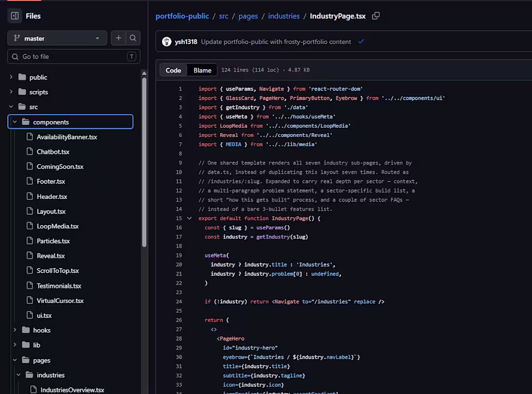Viewport: 532px width, 394px height.
Task: Click the file icon next to Header.tsx
Action: [30, 197]
